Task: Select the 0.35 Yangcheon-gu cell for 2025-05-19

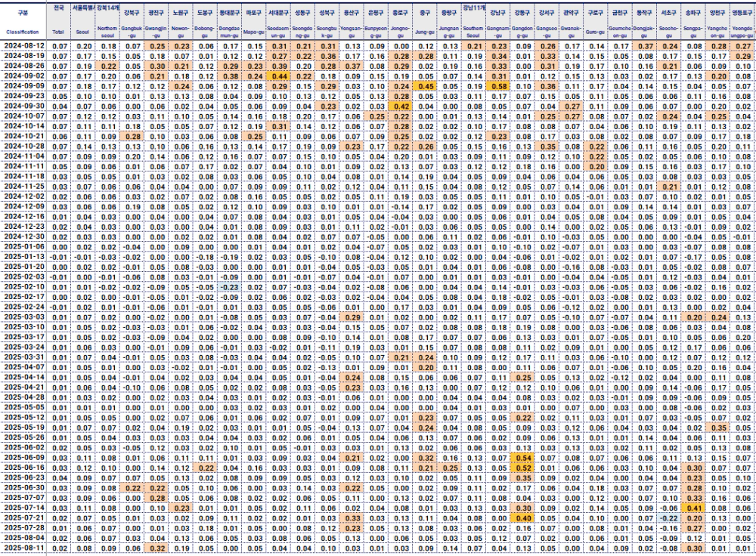Action: [718, 428]
